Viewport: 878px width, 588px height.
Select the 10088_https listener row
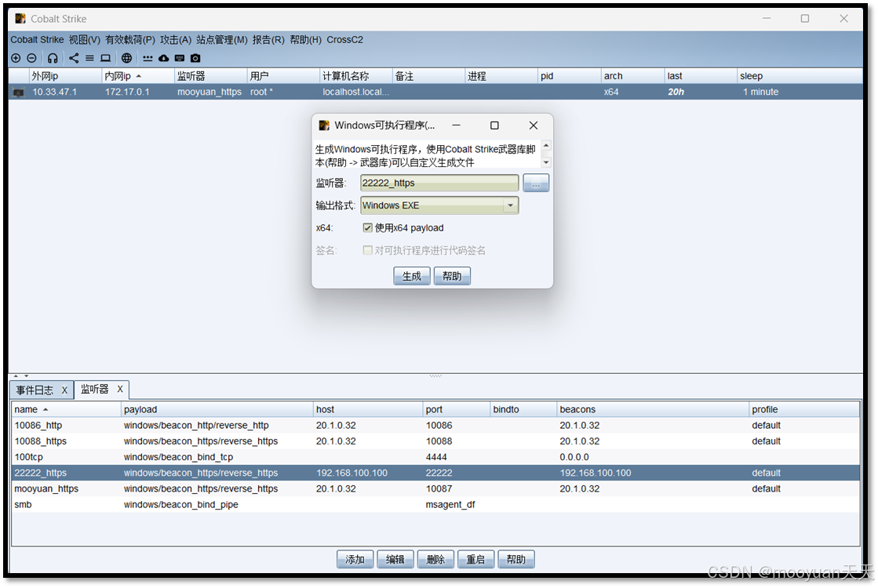point(435,441)
